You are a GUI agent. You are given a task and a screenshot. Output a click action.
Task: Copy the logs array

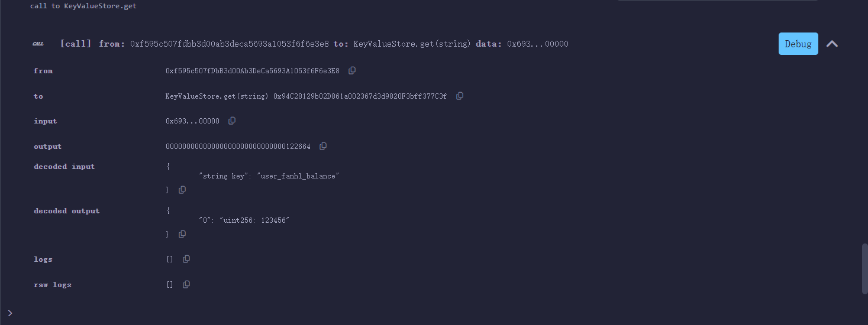point(186,259)
